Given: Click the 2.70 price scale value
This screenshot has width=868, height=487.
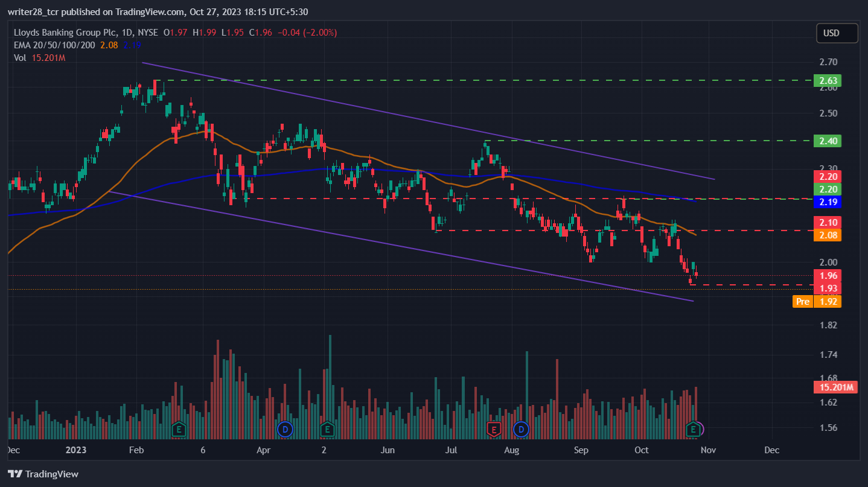Looking at the screenshot, I should pos(828,62).
